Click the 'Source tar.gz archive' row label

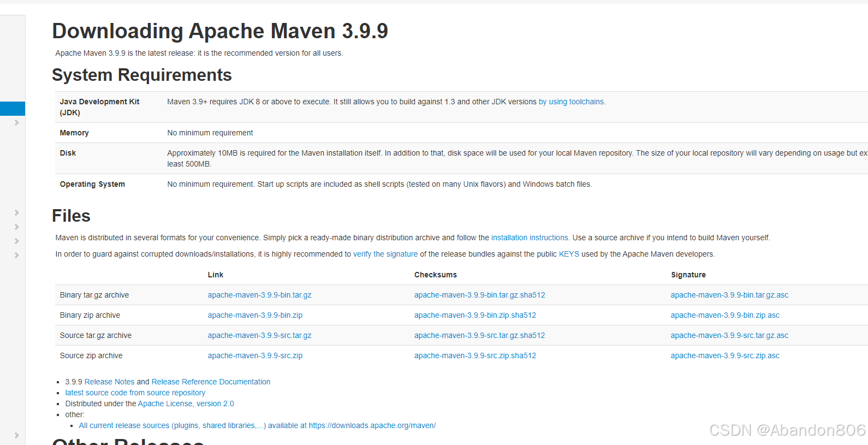(x=96, y=335)
